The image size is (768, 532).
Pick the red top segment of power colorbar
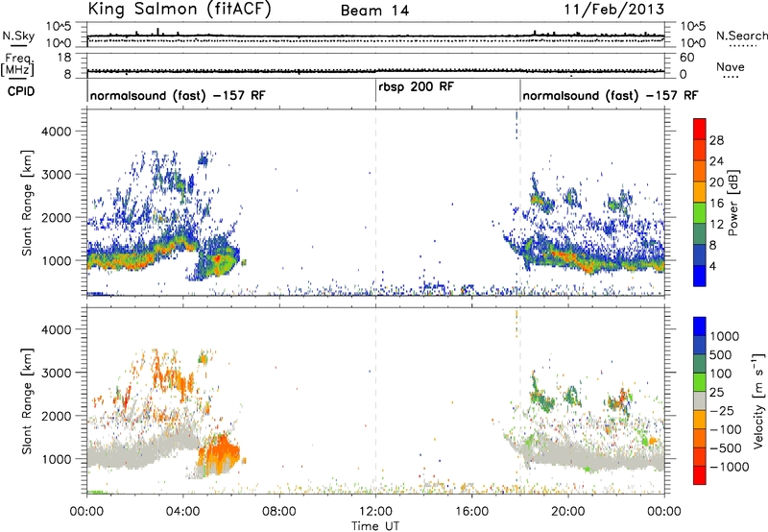(x=700, y=129)
